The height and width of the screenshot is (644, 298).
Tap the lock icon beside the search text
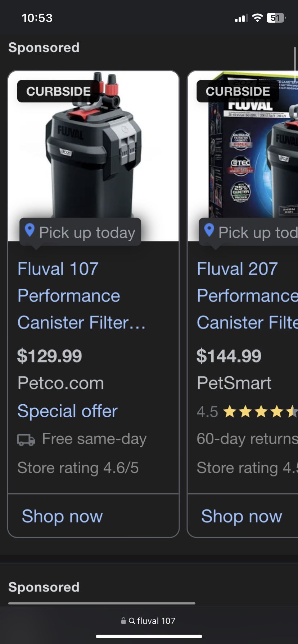click(x=123, y=621)
